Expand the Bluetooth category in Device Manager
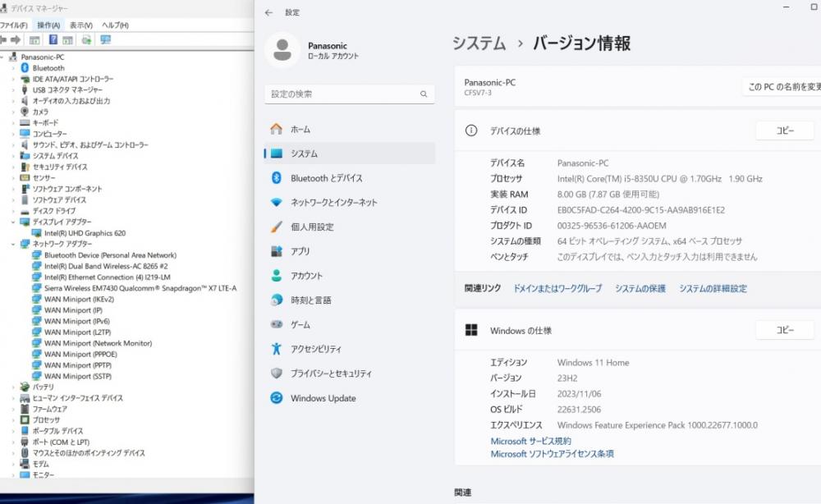821x504 pixels. pyautogui.click(x=13, y=68)
